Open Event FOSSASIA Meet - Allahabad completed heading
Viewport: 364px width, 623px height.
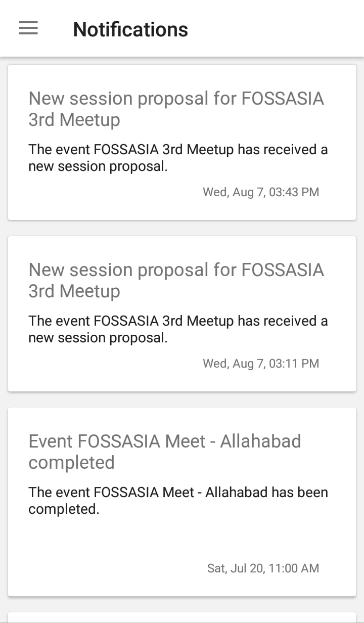click(165, 452)
